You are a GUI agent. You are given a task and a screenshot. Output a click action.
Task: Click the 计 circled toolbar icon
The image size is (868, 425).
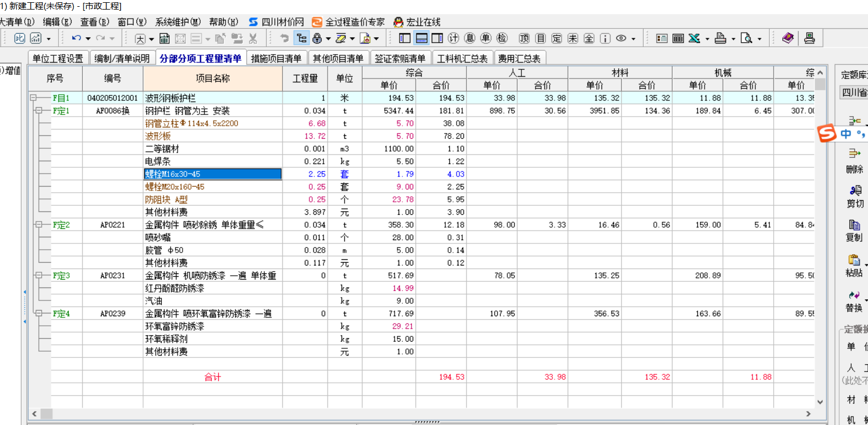point(454,38)
